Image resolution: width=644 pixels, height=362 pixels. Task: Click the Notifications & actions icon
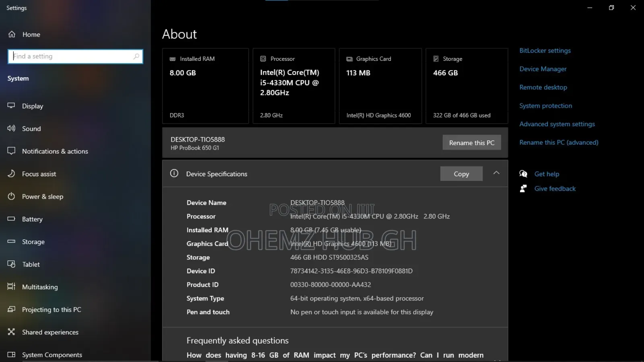pyautogui.click(x=11, y=151)
